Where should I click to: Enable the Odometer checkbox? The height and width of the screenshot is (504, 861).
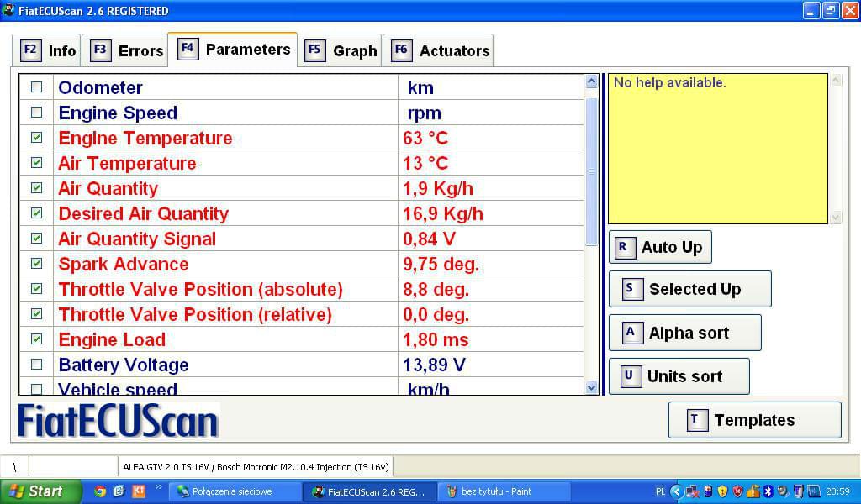point(37,87)
